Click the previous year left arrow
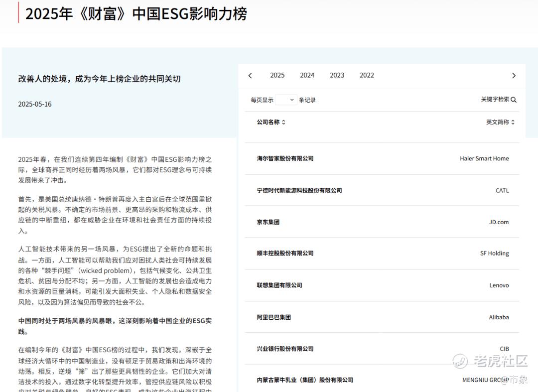This screenshot has height=392, width=538. (250, 76)
